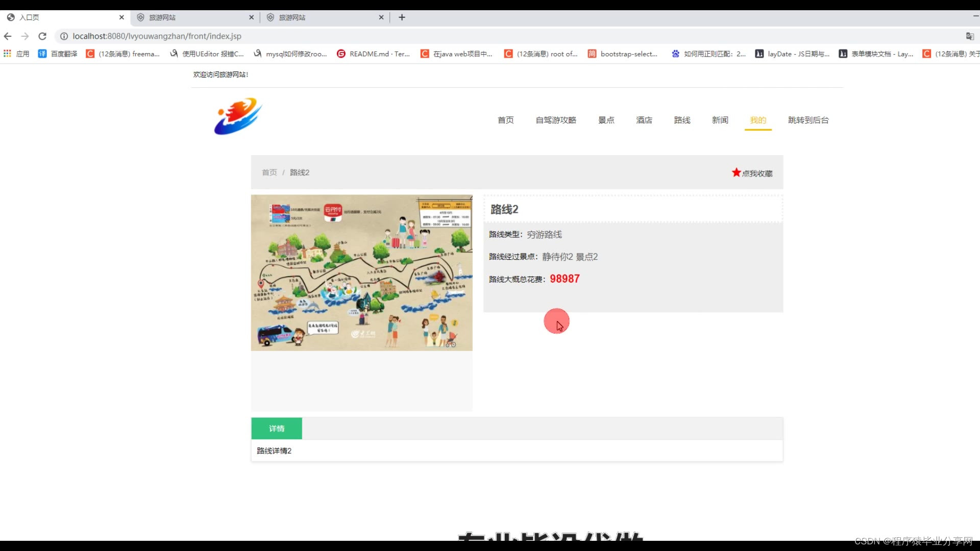
Task: Click the 首页 breadcrumb link
Action: point(269,172)
